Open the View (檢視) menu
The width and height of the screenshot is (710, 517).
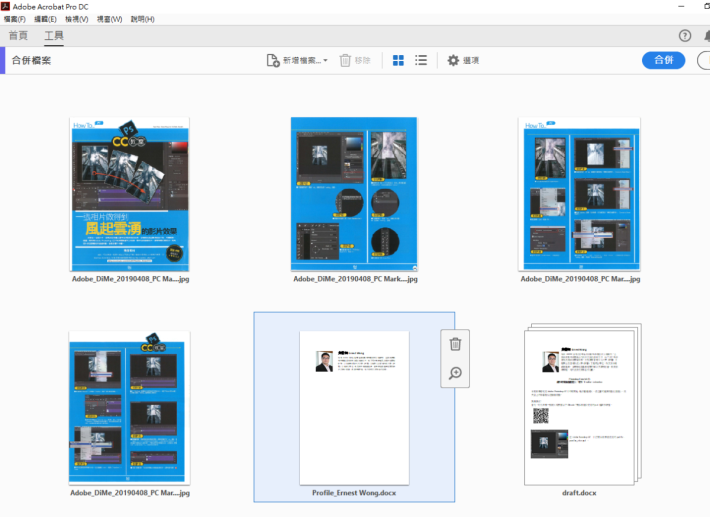[77, 19]
